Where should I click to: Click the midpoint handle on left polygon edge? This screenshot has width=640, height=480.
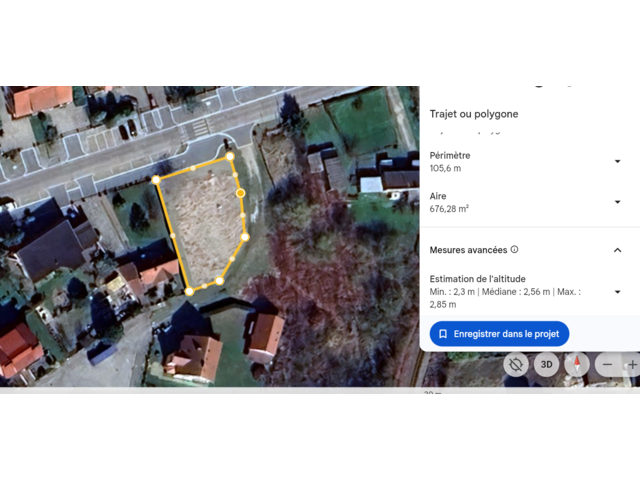[x=173, y=236]
